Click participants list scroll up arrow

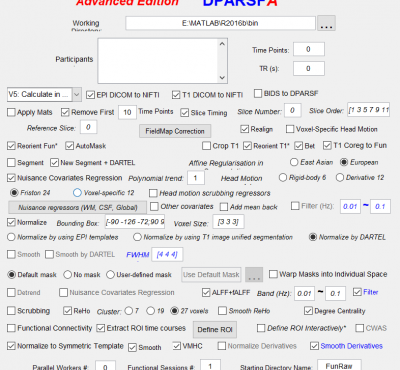tap(222, 44)
